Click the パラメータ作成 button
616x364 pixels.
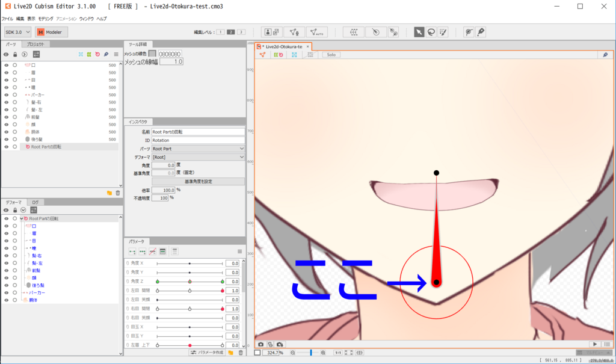pos(207,353)
